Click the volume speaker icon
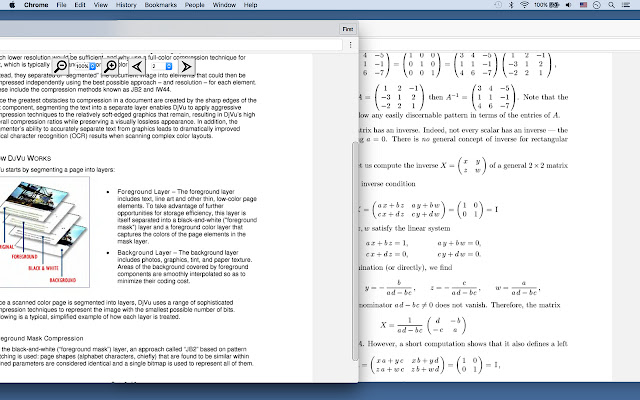640x400 pixels. (x=569, y=5)
